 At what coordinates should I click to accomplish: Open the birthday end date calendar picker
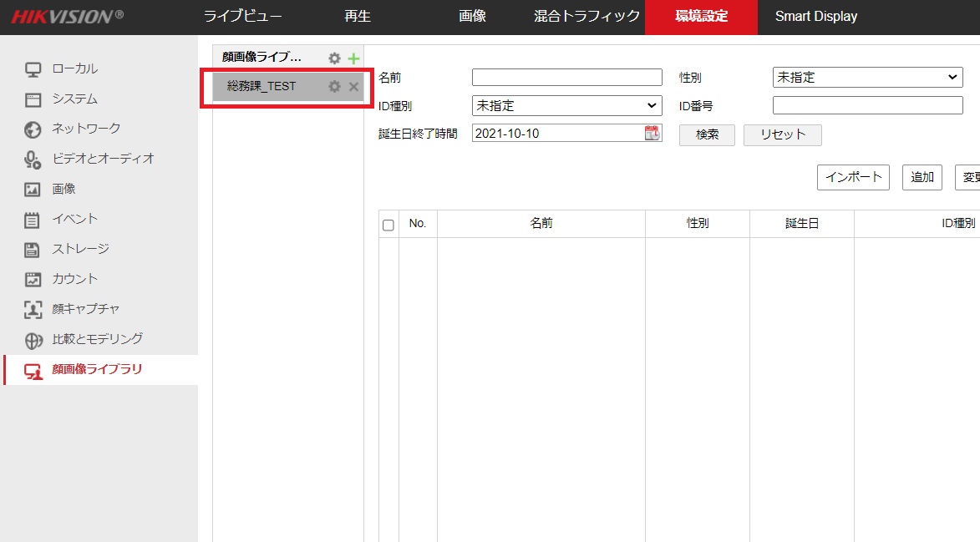click(654, 132)
